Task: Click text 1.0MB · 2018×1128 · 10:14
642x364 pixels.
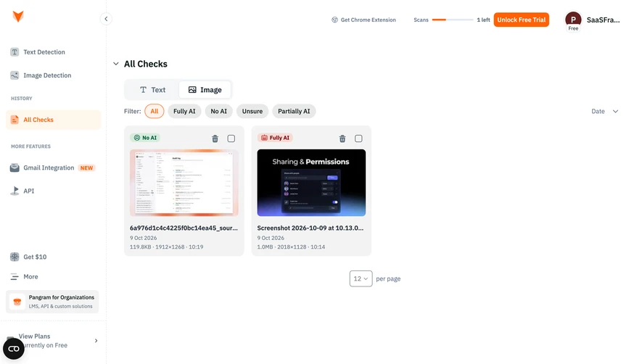Action: tap(291, 247)
